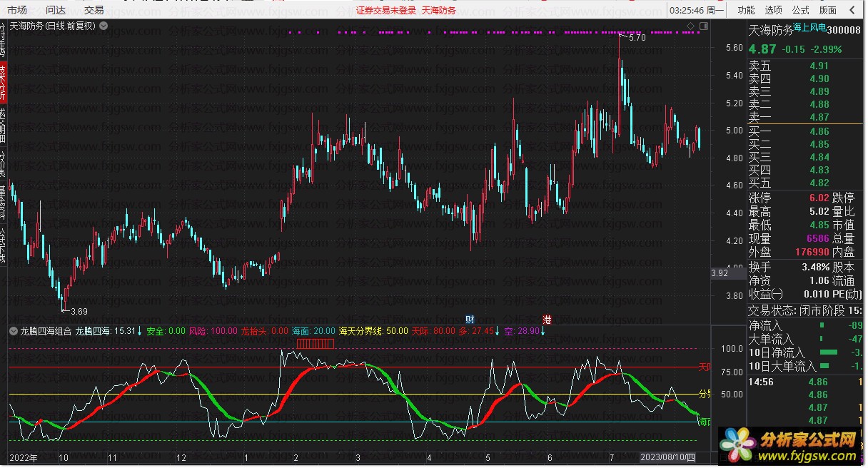Select the 买二 order row at 4.85

(x=807, y=144)
